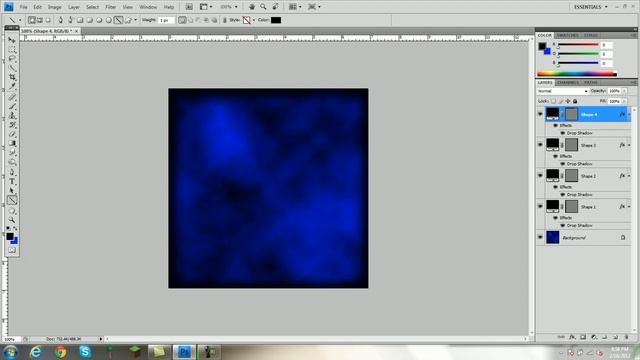Click the Hand tool in application bar
The image size is (640, 360).
(252, 7)
